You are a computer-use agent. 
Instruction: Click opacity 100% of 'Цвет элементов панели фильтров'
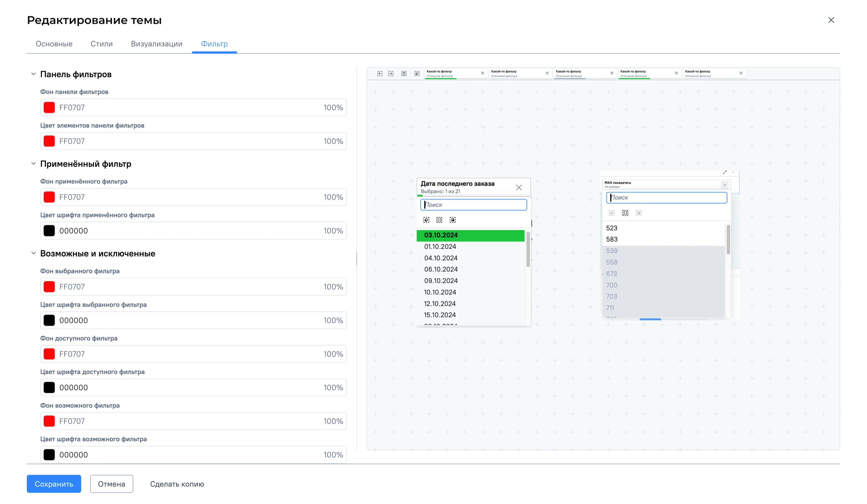click(333, 141)
